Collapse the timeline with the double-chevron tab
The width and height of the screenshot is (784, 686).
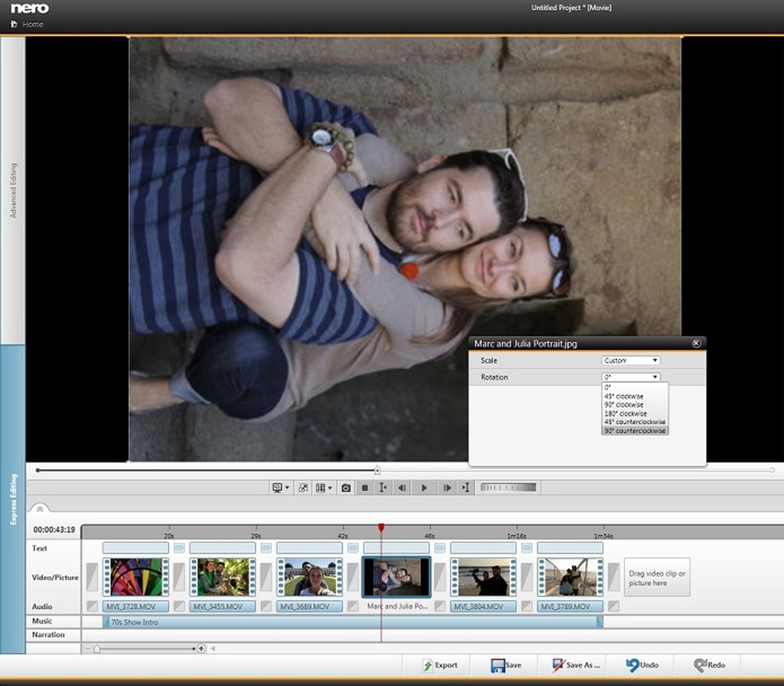(37, 508)
